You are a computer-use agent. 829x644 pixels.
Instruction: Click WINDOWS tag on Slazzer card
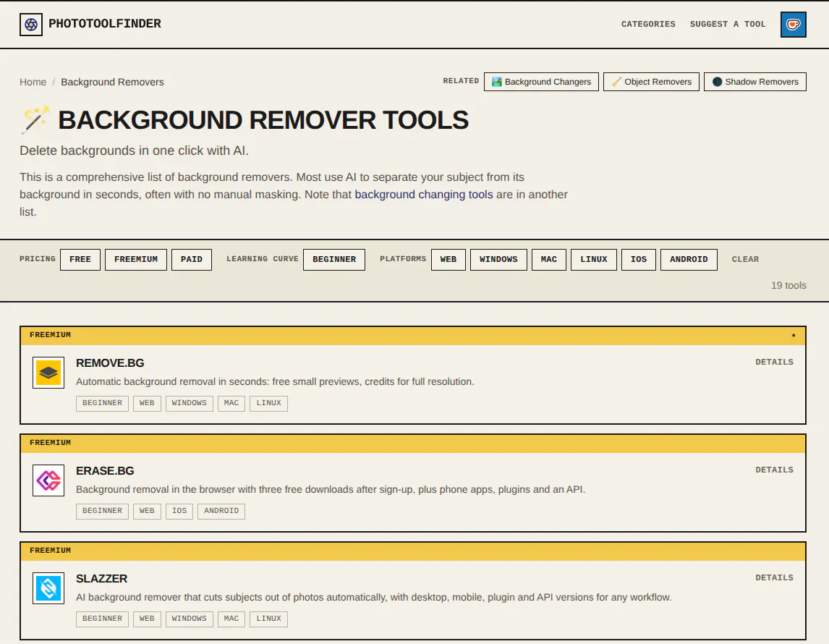[x=190, y=619]
